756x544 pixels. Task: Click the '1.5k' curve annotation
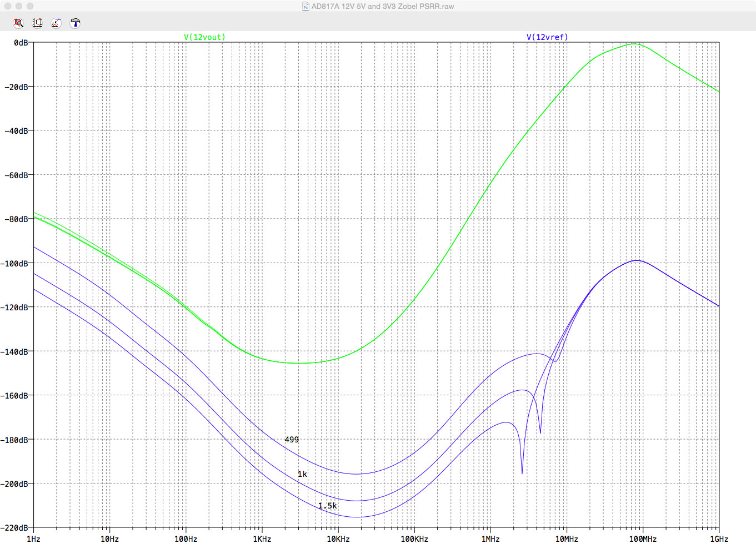click(327, 506)
